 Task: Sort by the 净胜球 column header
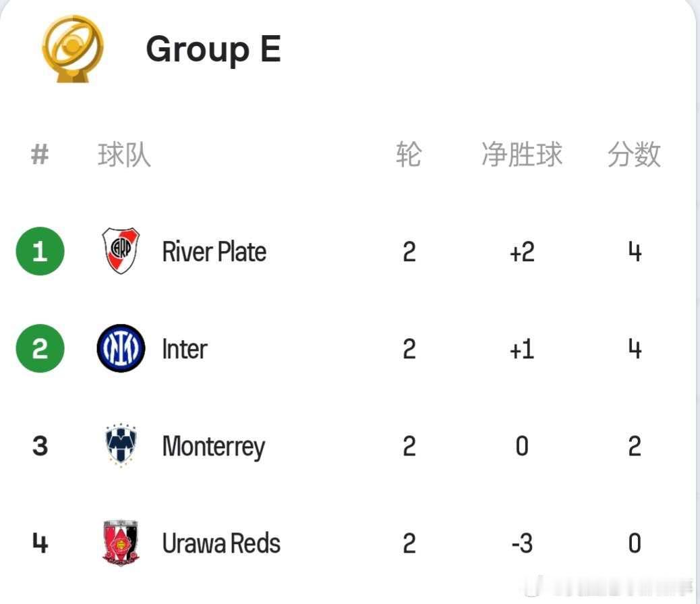click(522, 155)
